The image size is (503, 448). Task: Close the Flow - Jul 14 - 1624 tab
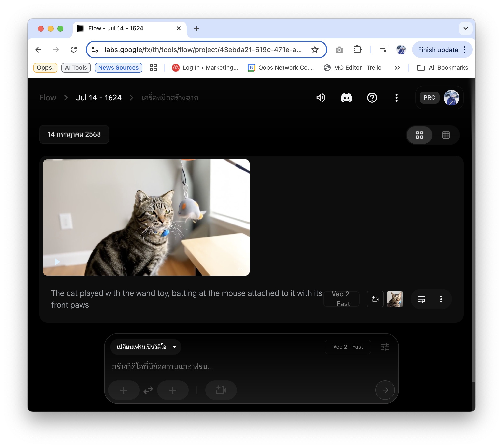tap(179, 28)
